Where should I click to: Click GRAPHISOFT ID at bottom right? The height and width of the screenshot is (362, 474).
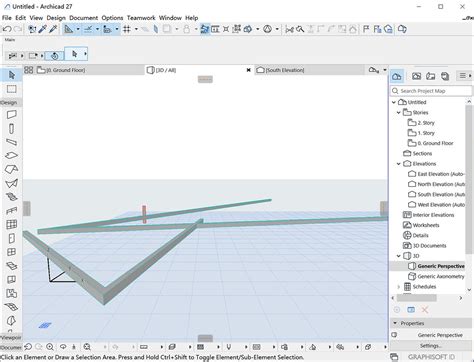(x=431, y=357)
